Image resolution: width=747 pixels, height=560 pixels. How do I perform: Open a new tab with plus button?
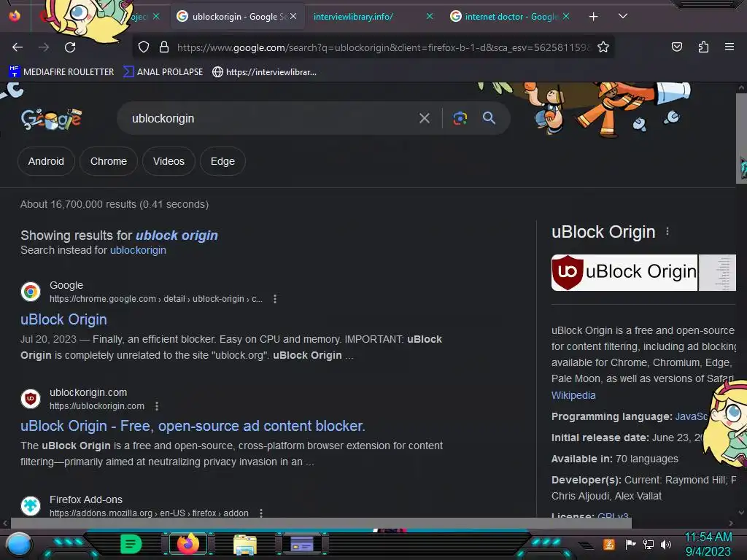593,17
